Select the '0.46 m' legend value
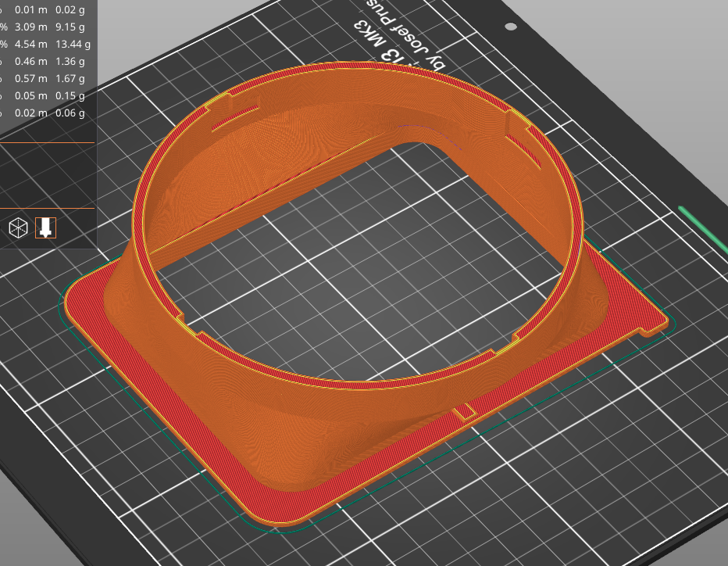The image size is (728, 566). (x=30, y=61)
